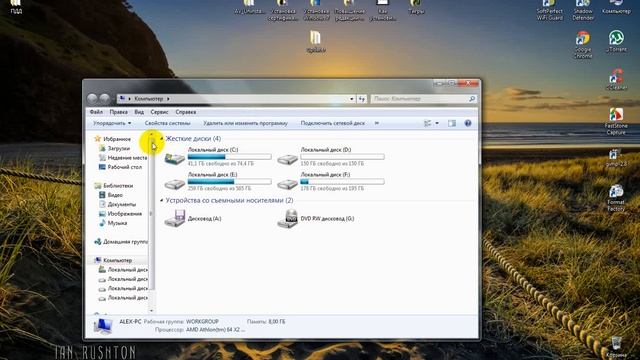Open the ПДД desktop folder
The width and height of the screenshot is (640, 360).
click(x=16, y=7)
